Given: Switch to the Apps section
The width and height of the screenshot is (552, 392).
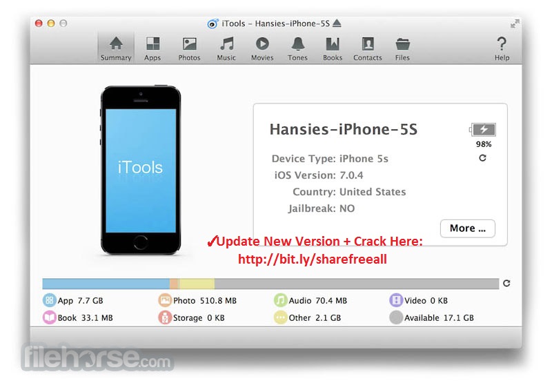Looking at the screenshot, I should (152, 48).
